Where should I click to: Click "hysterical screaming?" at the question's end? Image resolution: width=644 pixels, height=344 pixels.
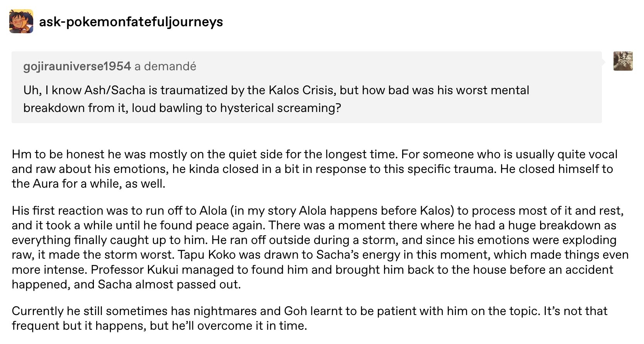[280, 108]
